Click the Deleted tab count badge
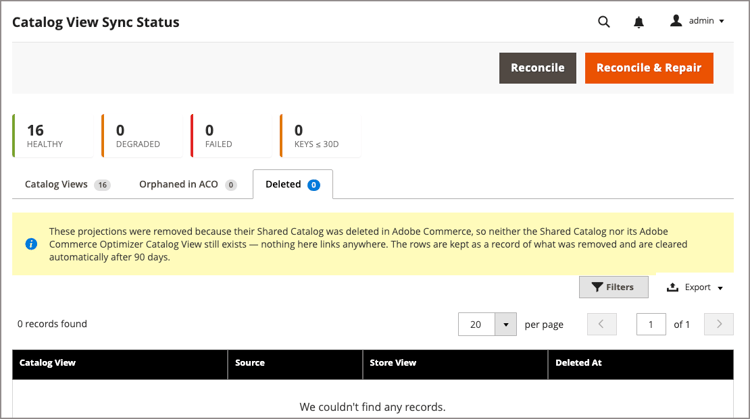This screenshot has width=750, height=419. click(x=314, y=185)
